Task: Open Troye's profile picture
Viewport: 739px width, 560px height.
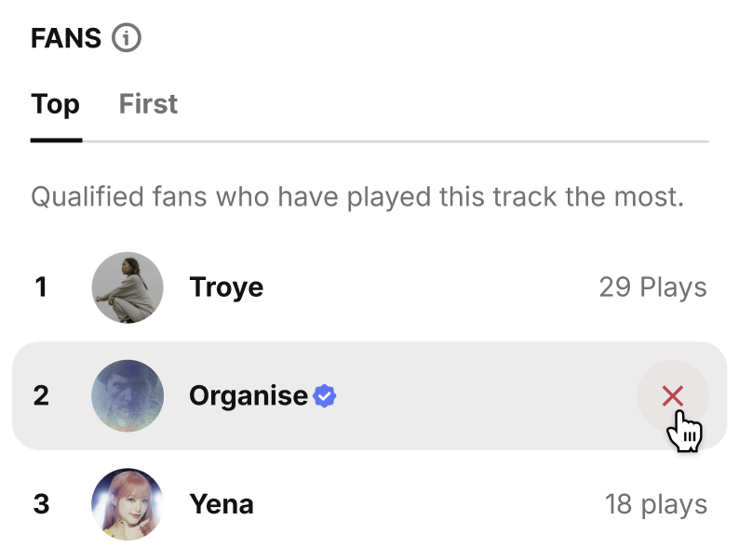Action: pos(128,287)
